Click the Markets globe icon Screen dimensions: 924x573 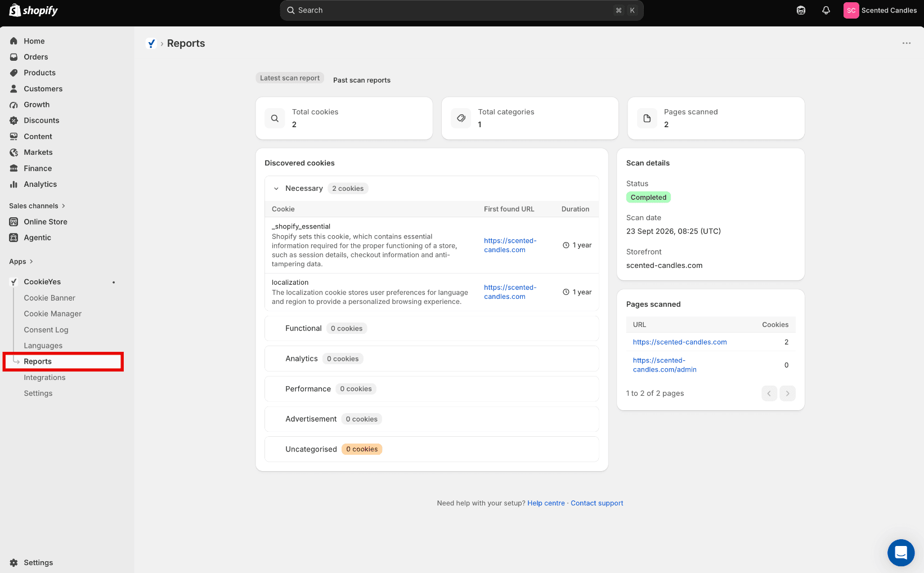click(x=14, y=153)
